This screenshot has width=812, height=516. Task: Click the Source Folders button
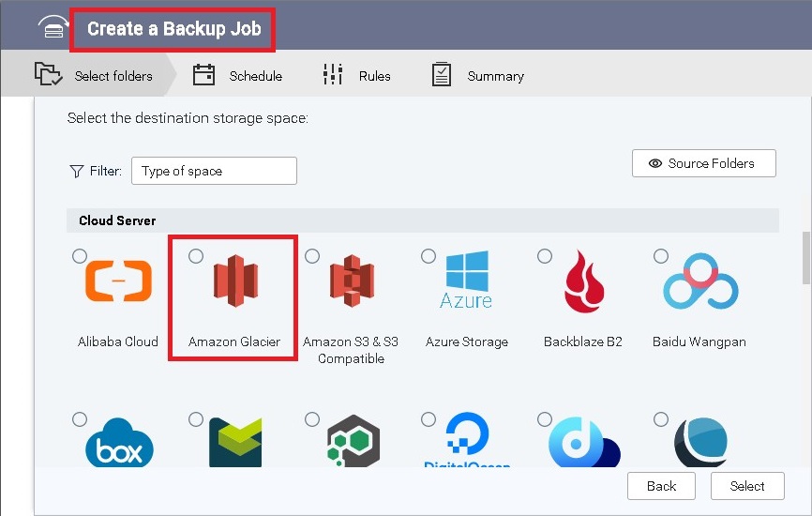[704, 163]
